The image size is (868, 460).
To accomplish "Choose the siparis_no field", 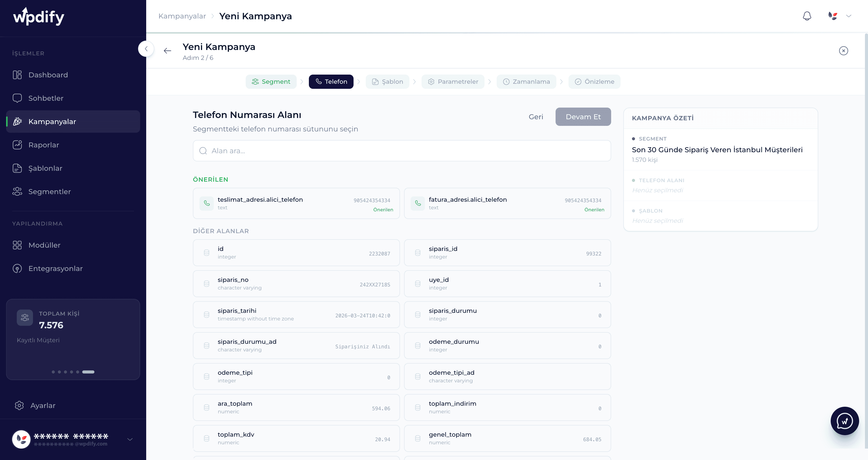I will click(296, 284).
